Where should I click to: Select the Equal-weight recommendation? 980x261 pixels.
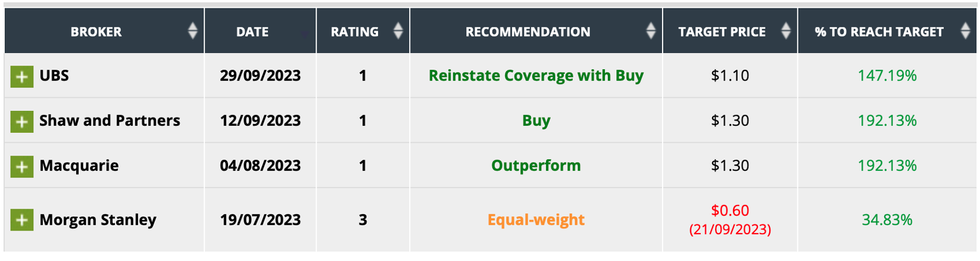(x=536, y=220)
